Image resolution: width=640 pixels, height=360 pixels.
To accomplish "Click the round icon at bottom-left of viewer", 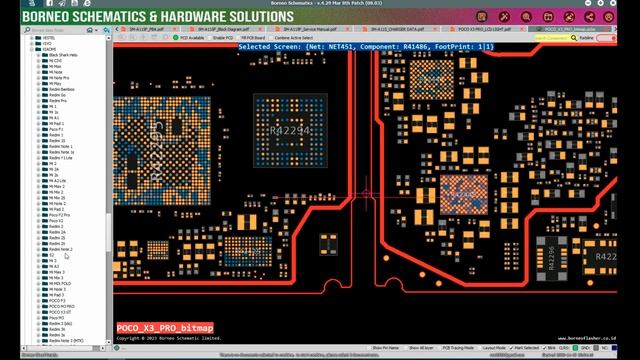I will click(117, 348).
